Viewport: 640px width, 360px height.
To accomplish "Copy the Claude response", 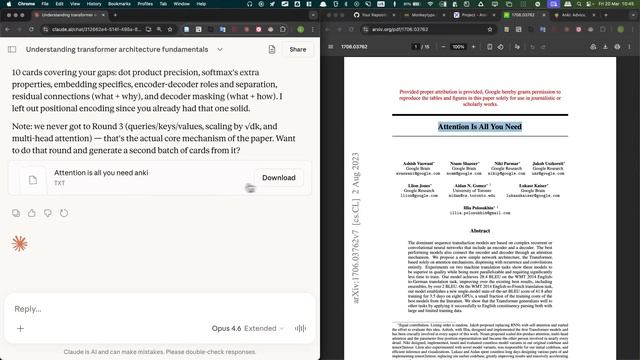I will point(16,213).
